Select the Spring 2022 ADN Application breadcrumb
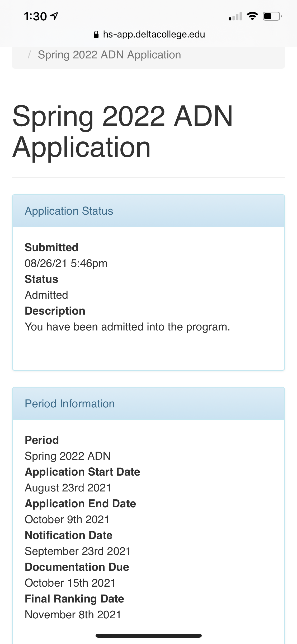The image size is (297, 644). click(109, 55)
